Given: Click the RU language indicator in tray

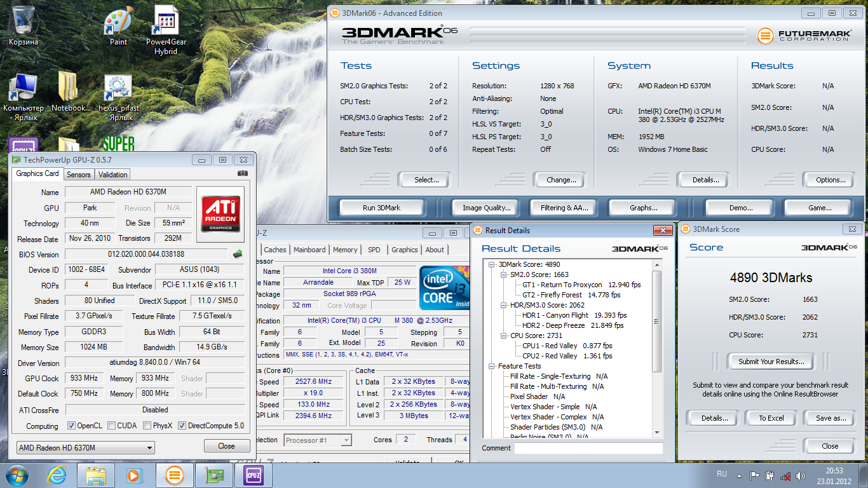Looking at the screenshot, I should click(x=722, y=474).
